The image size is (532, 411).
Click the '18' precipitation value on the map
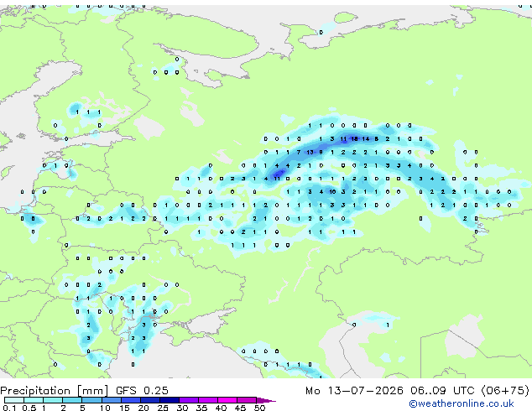point(355,138)
